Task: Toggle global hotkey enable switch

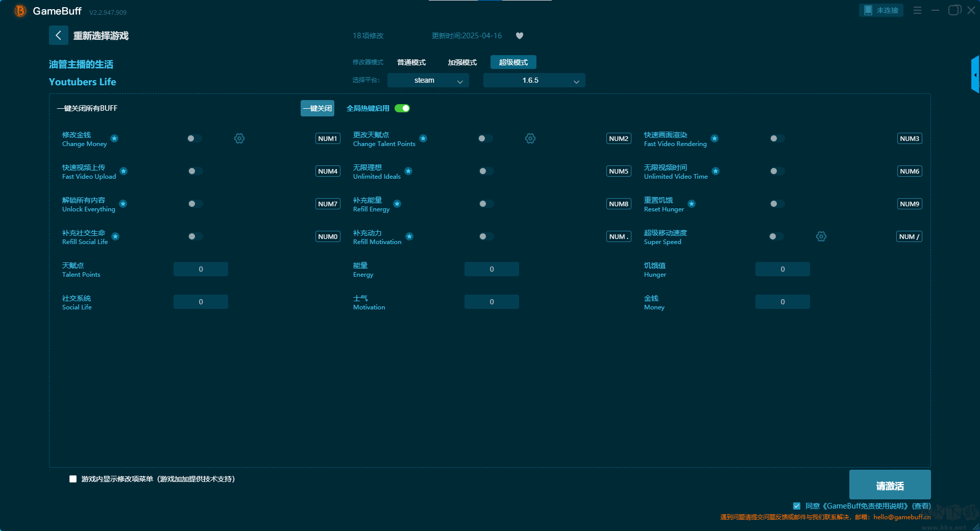Action: (x=402, y=108)
